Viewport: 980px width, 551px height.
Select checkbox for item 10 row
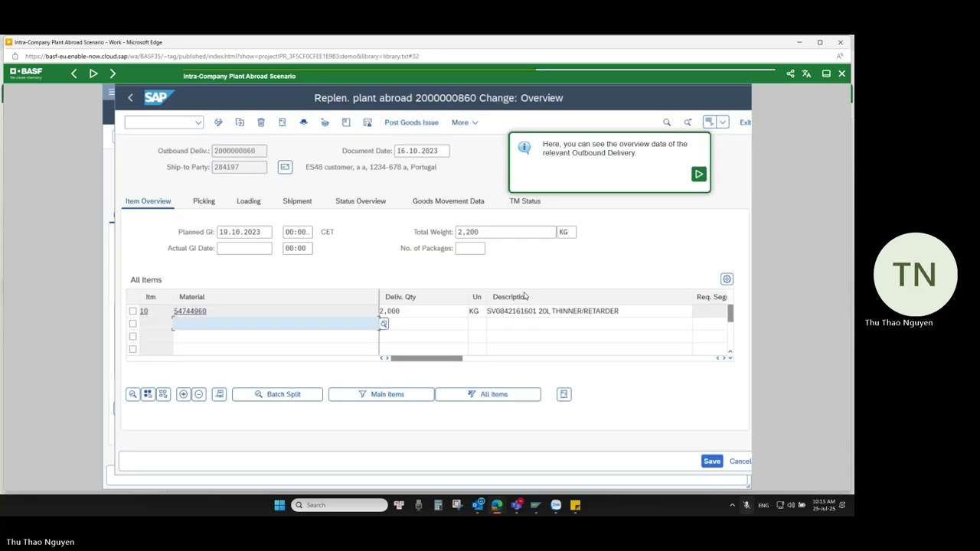point(132,311)
